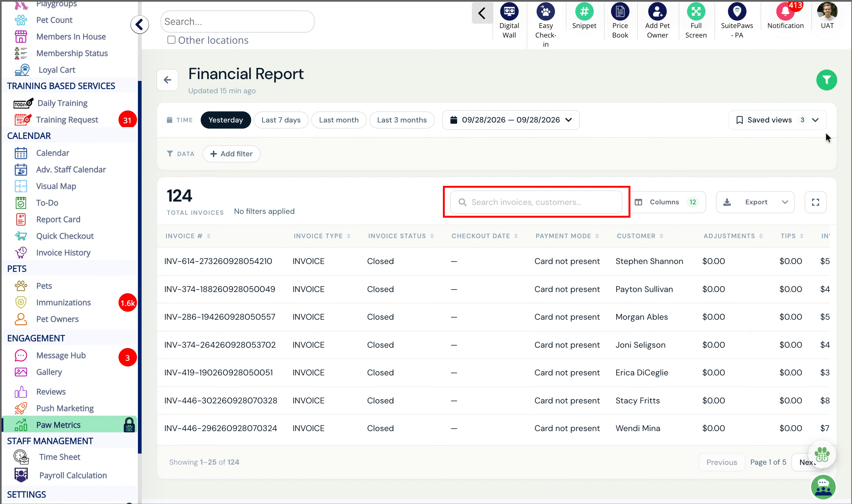This screenshot has width=852, height=504.
Task: Open the Price Book icon
Action: coord(620,12)
